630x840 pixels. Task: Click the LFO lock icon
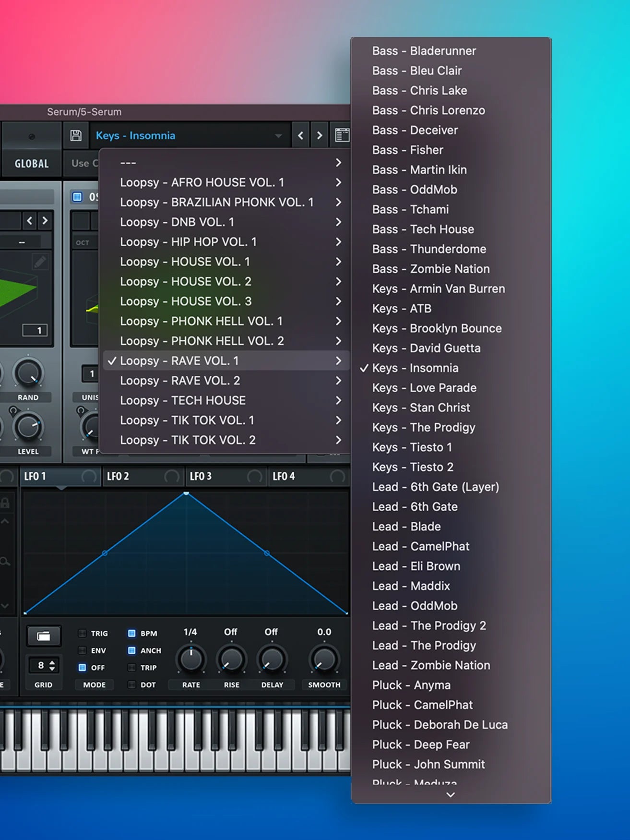[5, 503]
